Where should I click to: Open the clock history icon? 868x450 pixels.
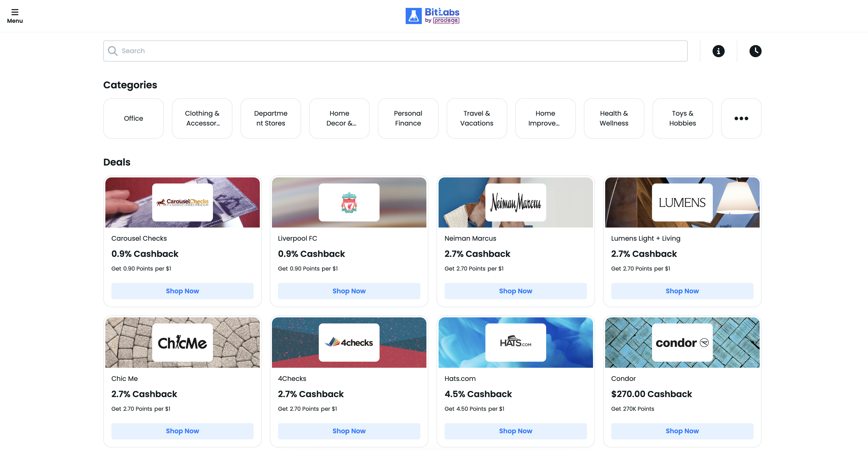click(x=755, y=51)
